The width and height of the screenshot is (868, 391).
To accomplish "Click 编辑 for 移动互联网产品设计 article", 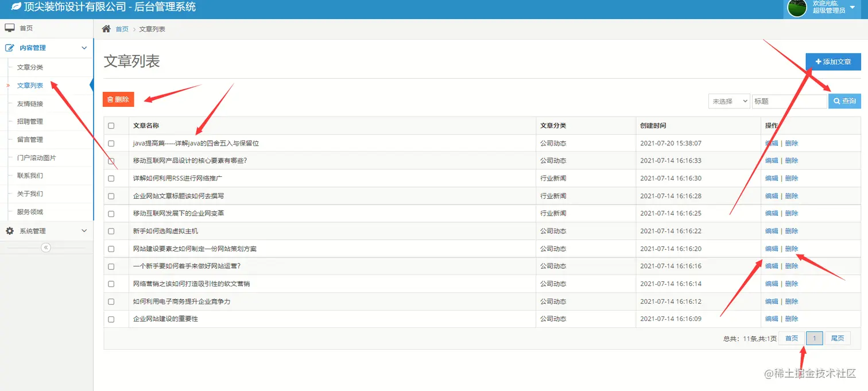I will (x=772, y=161).
